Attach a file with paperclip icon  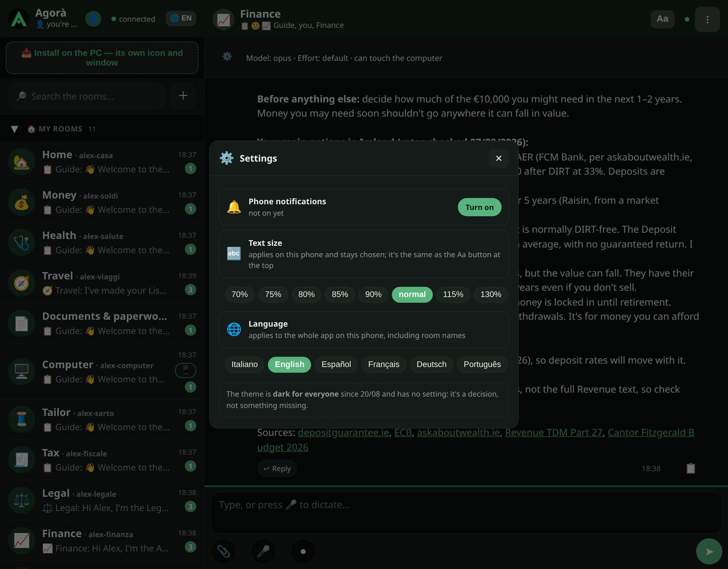click(x=224, y=551)
